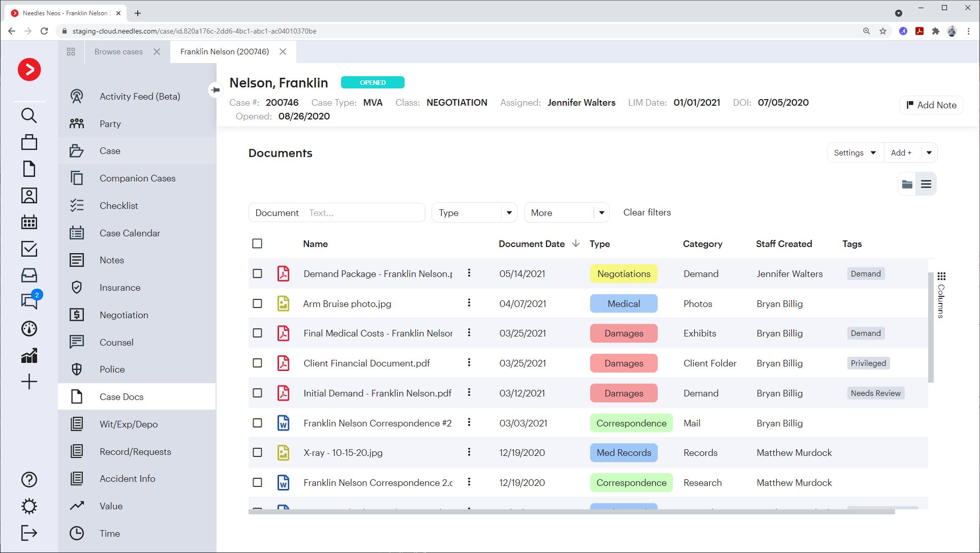The image size is (980, 553).
Task: Click the Activity Feed (Beta) icon
Action: point(77,96)
